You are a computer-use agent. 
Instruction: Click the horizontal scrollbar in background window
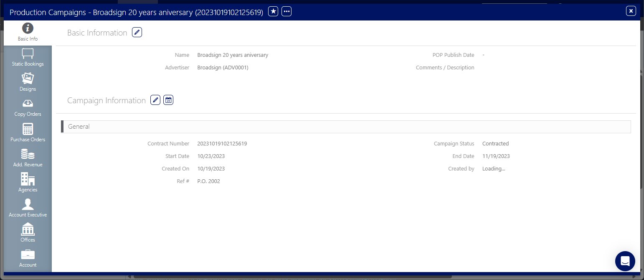(292, 276)
